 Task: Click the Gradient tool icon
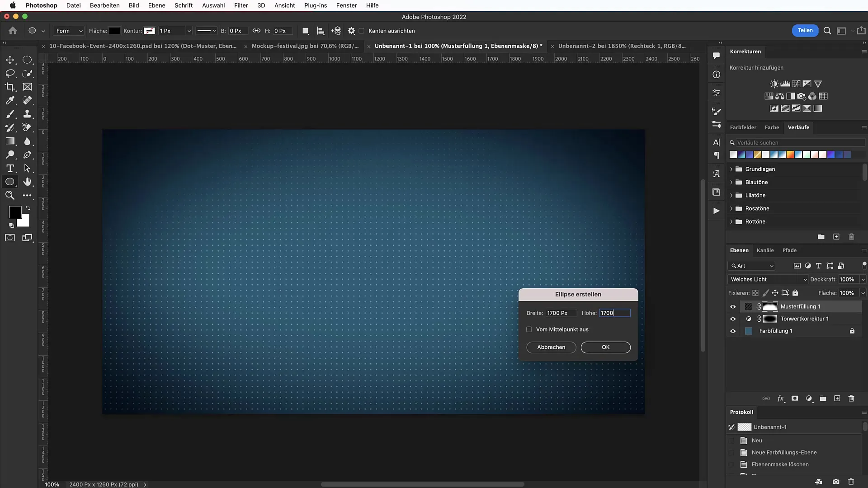[x=10, y=141]
